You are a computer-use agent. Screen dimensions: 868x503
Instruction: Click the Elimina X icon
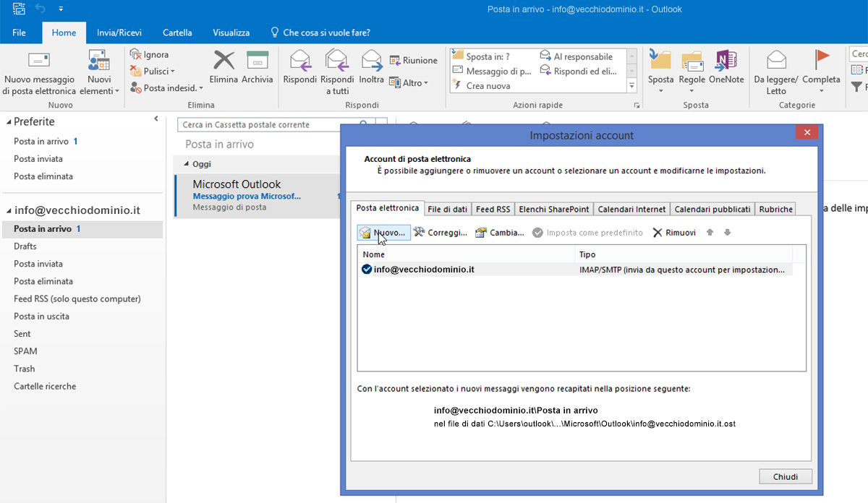coord(224,60)
